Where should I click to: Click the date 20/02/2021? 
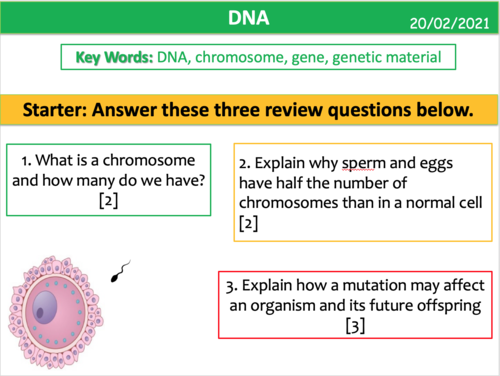coord(449,23)
